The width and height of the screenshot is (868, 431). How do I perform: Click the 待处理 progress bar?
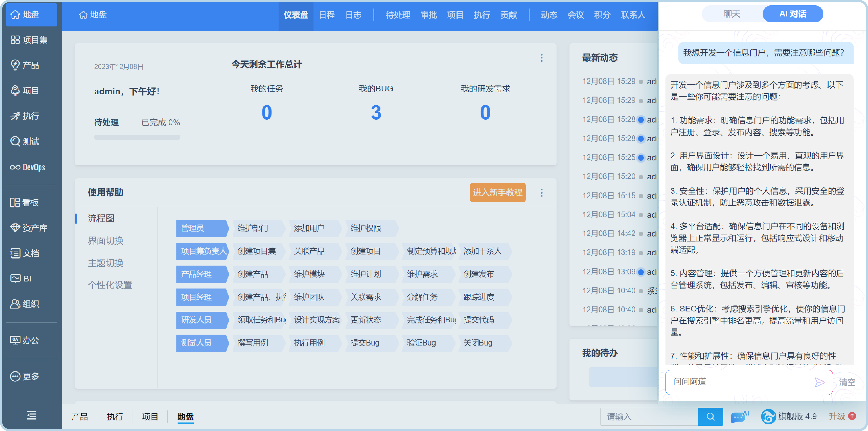(137, 137)
